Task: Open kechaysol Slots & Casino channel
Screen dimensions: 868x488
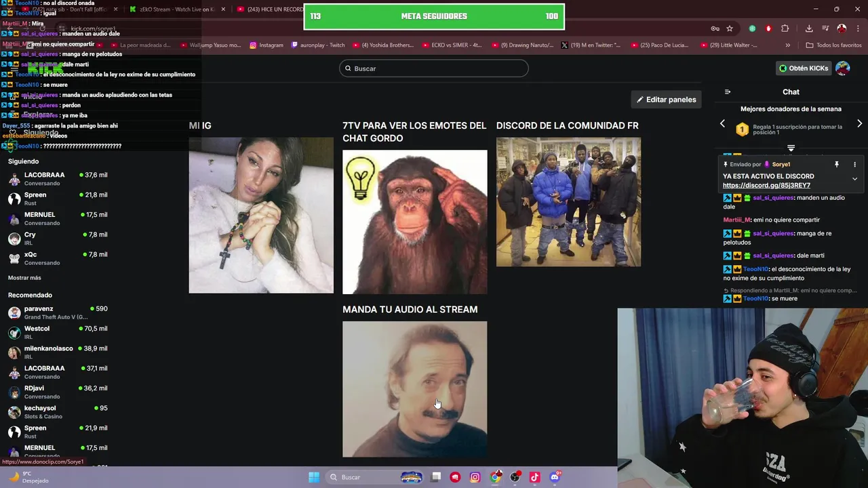Action: [x=58, y=412]
